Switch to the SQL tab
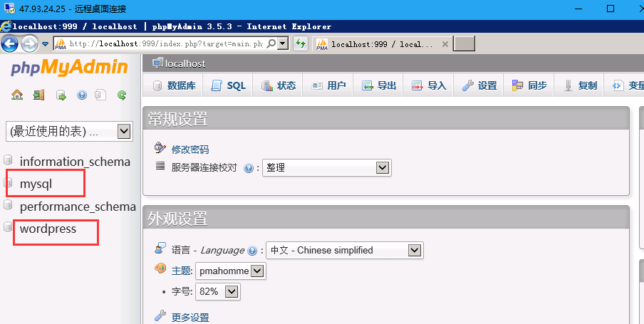Image resolution: width=644 pixels, height=324 pixels. point(228,85)
